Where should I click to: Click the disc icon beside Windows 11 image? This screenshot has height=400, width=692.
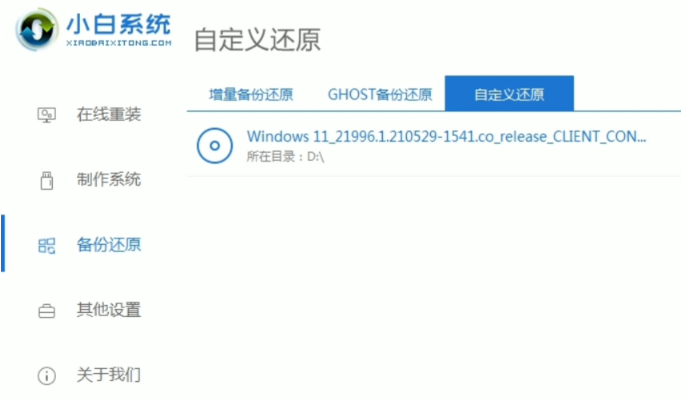[x=214, y=146]
